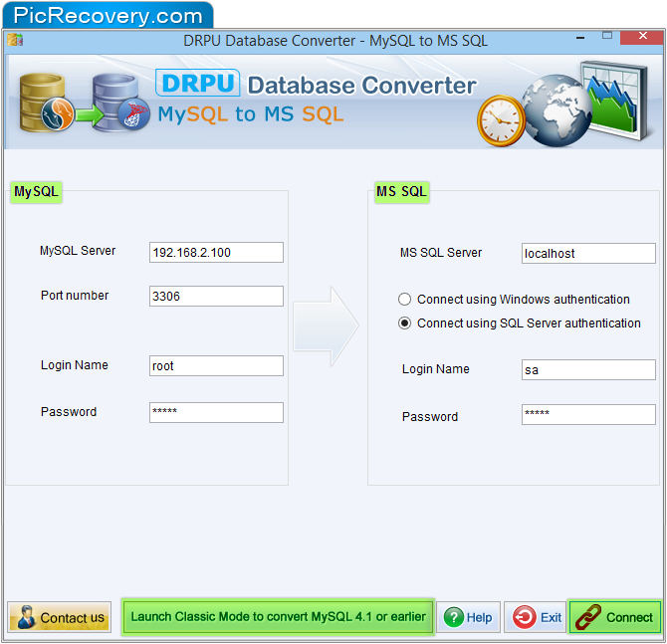Close the Database Converter window
This screenshot has width=667, height=644.
coord(642,36)
